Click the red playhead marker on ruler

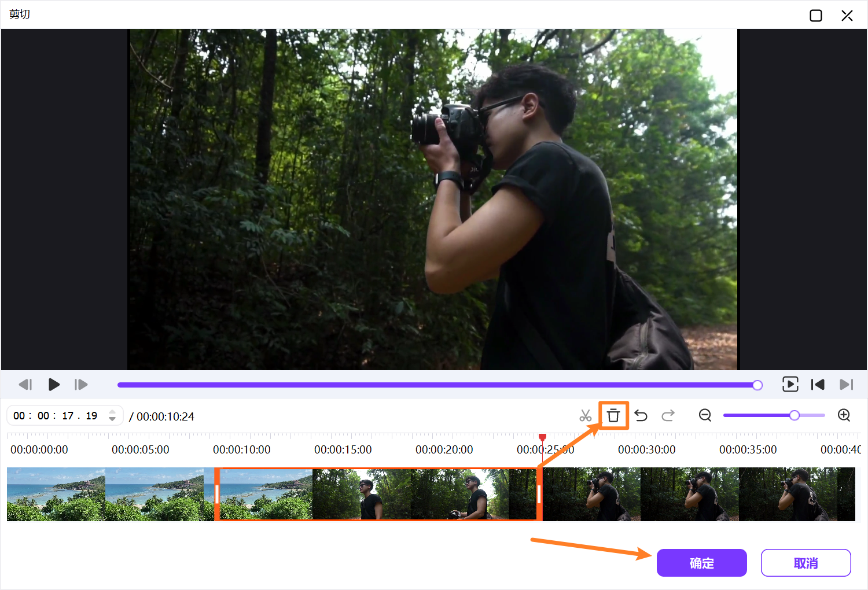coord(542,437)
